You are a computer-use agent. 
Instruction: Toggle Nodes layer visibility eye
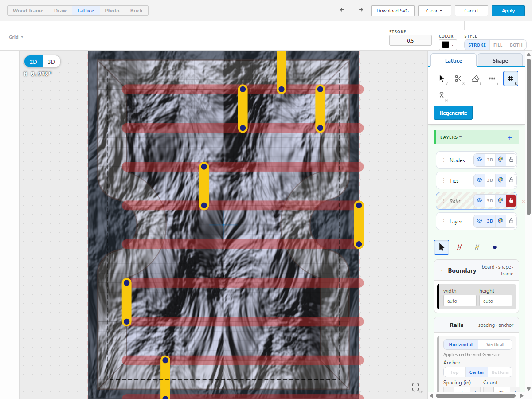point(479,160)
